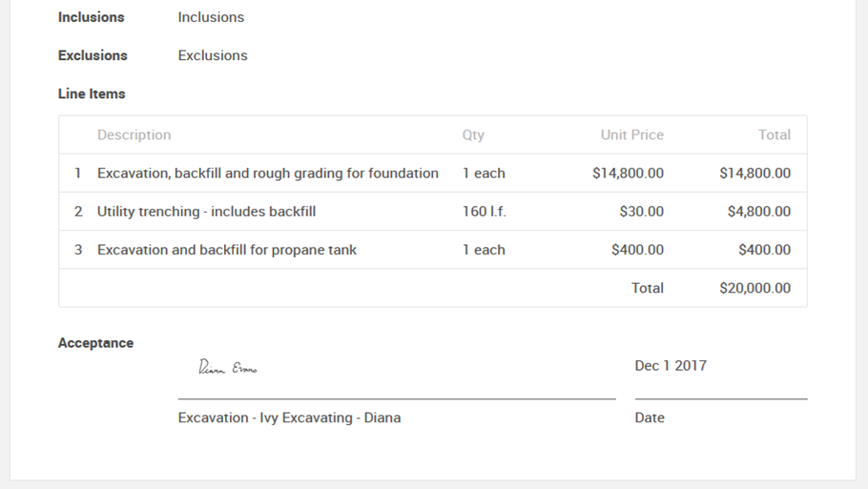Viewport: 868px width, 489px height.
Task: Click the bold Exclusions label
Action: point(93,55)
